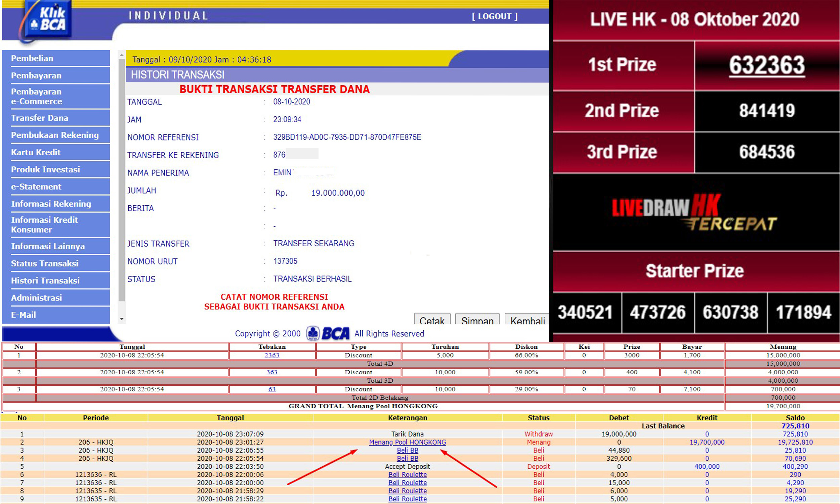This screenshot has width=840, height=504.
Task: Open Beli Roulette link at 21:58:29
Action: pyautogui.click(x=408, y=491)
